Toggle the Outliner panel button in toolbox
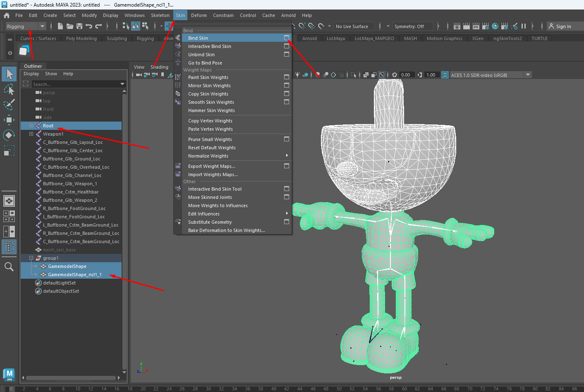Image resolution: width=584 pixels, height=392 pixels. click(9, 247)
